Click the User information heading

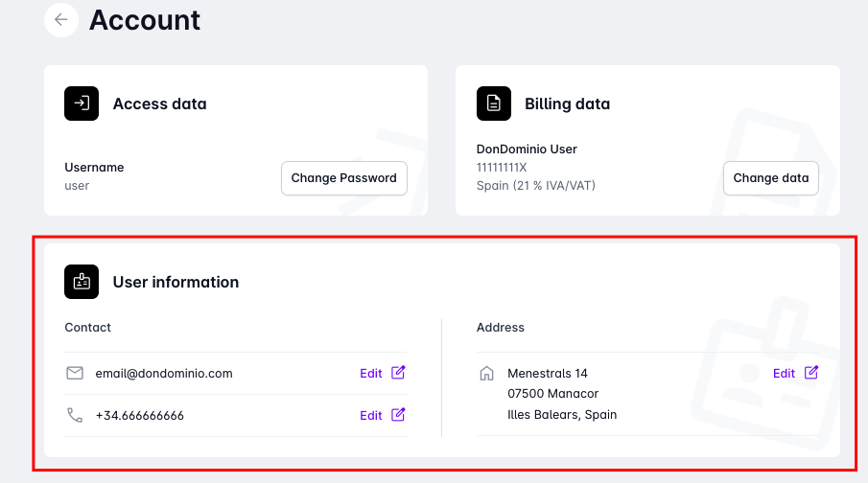176,282
